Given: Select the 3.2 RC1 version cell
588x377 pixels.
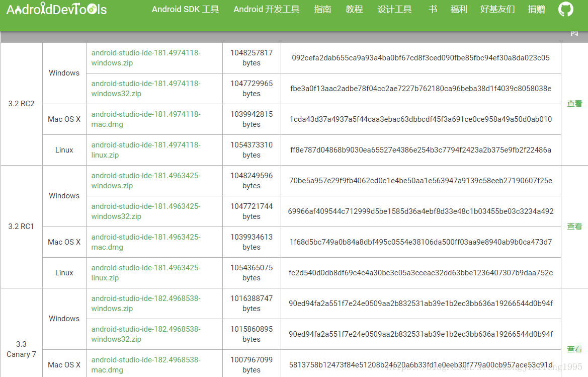Looking at the screenshot, I should [x=21, y=227].
